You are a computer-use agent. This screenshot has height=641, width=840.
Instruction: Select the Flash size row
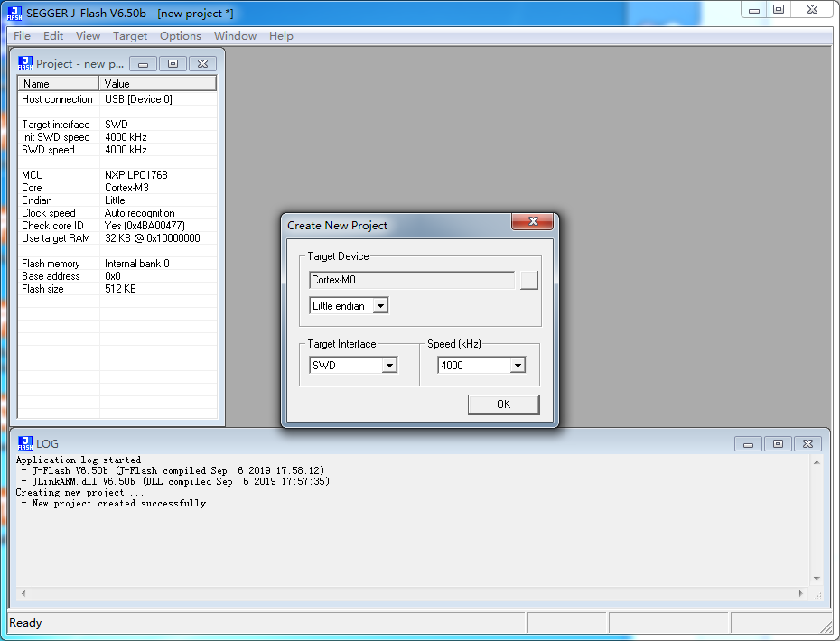[117, 289]
